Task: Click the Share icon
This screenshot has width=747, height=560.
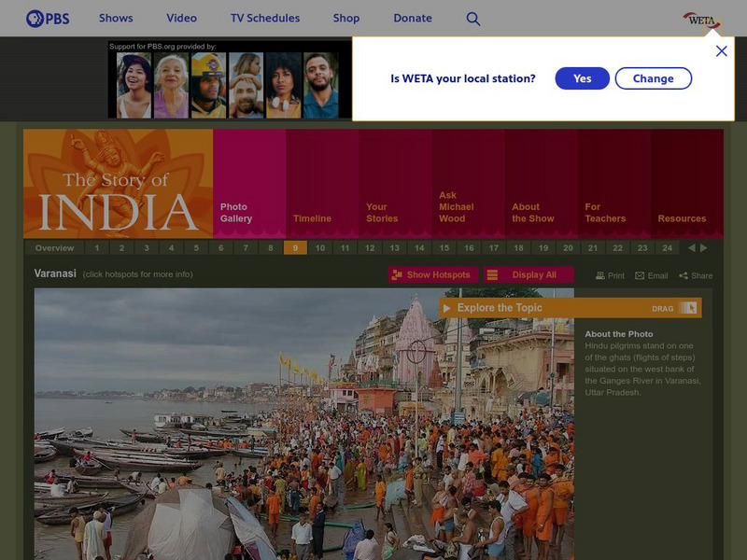Action: click(684, 276)
